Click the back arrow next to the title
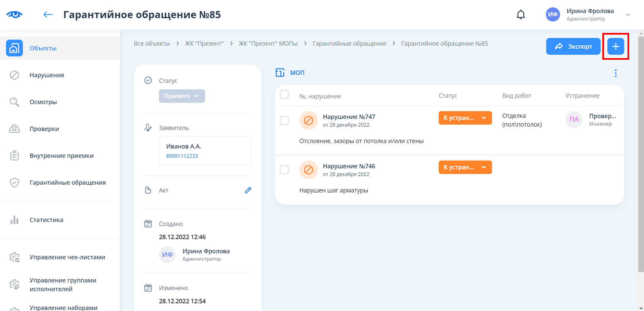Image resolution: width=644 pixels, height=311 pixels. (x=48, y=14)
